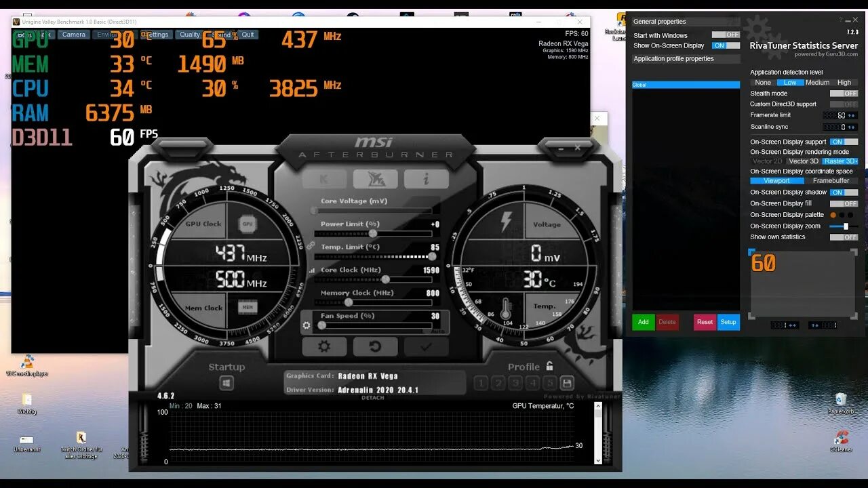The image size is (868, 488).
Task: Click the thermometer icon in right gauge
Action: coord(506,308)
